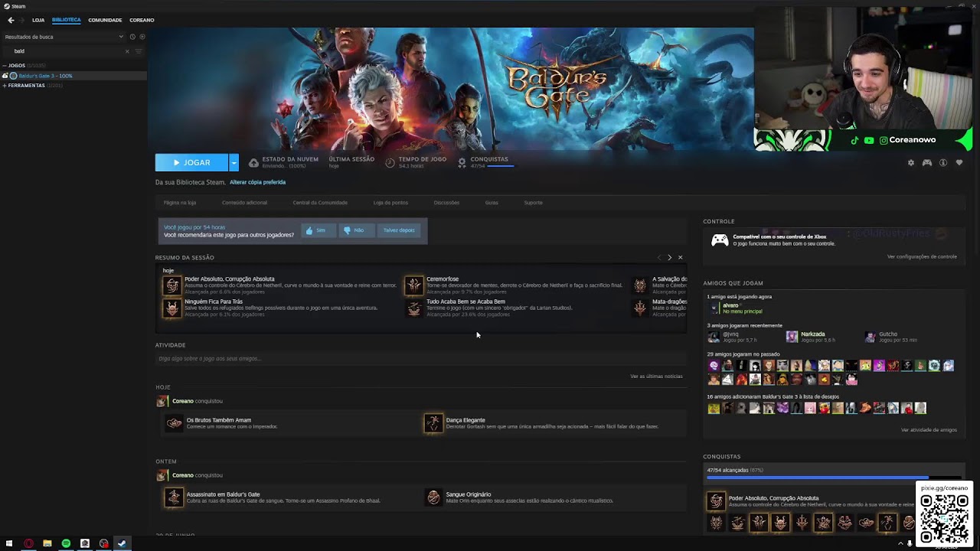Screen dimensions: 980x551
Task: Open the LOJA menu
Action: [x=38, y=20]
